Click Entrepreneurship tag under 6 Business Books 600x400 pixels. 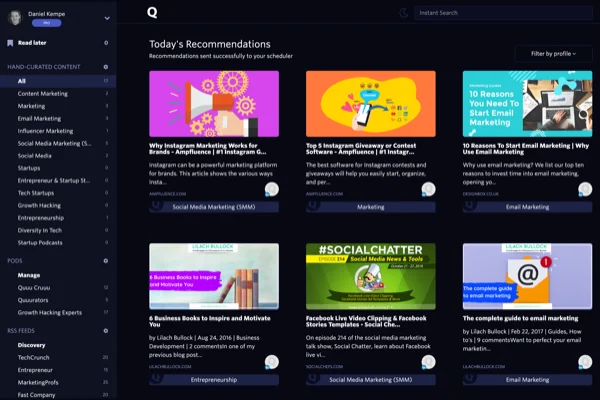[x=214, y=380]
